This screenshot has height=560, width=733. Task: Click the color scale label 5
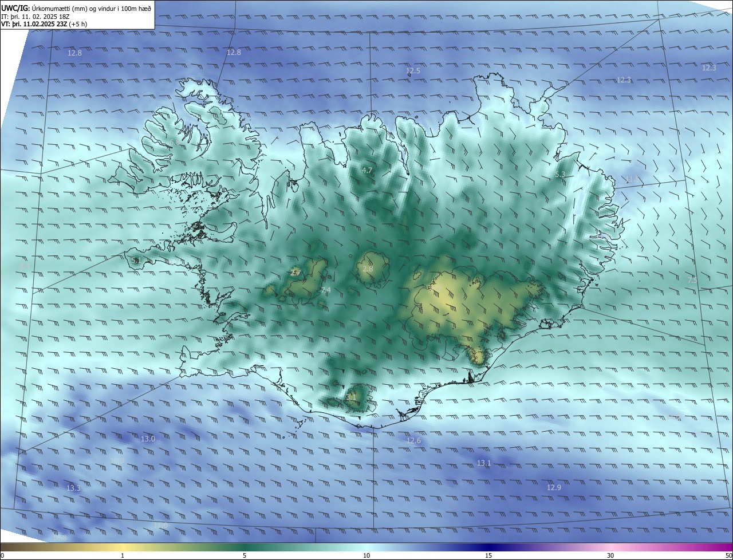(x=245, y=555)
